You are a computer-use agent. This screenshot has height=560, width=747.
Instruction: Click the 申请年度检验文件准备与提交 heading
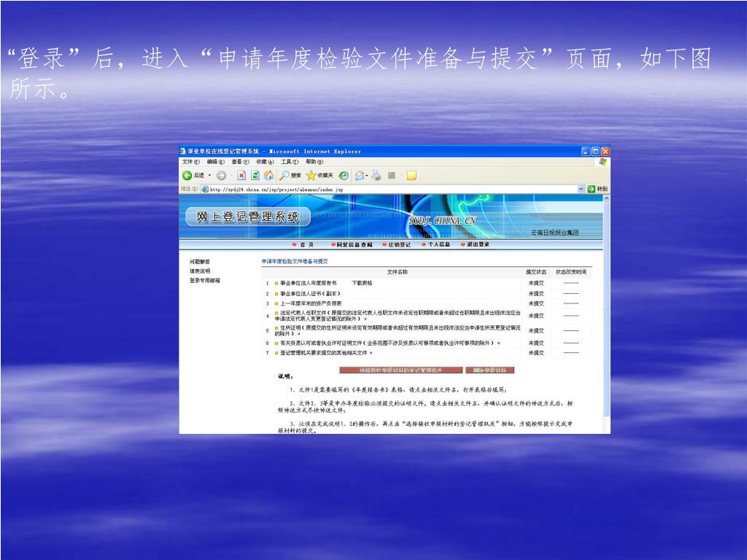pyautogui.click(x=295, y=262)
